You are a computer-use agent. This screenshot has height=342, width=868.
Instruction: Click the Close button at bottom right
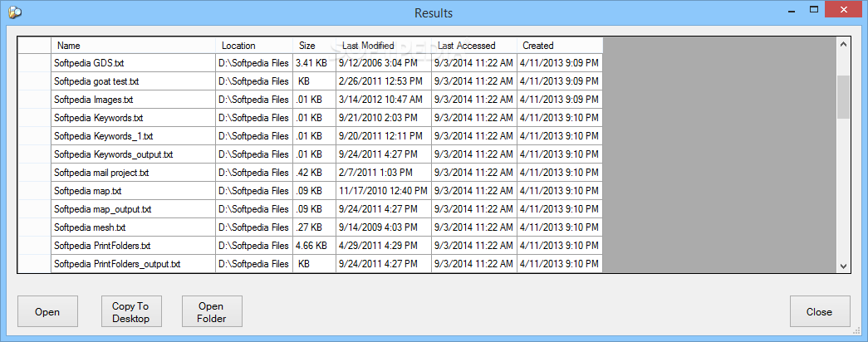819,311
